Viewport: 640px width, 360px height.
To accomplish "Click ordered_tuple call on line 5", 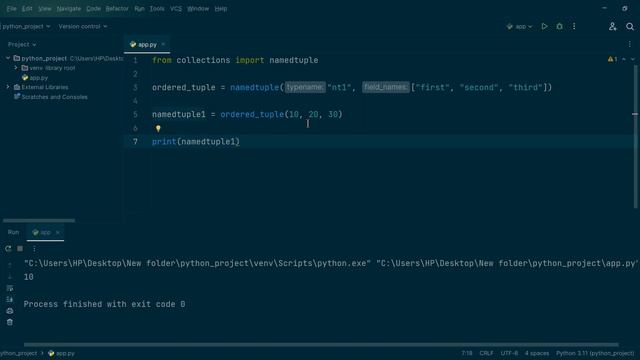I will click(252, 114).
